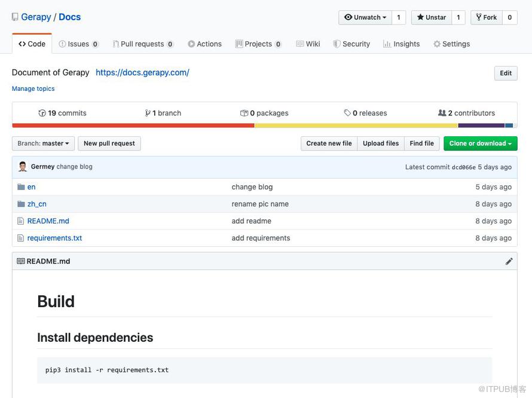Viewport: 532px width, 398px height.
Task: Click the releases tag icon
Action: click(347, 113)
